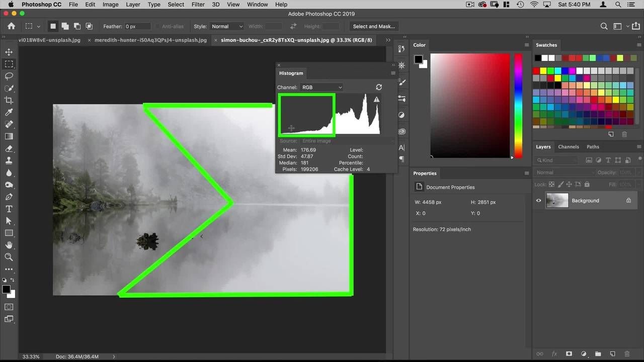The width and height of the screenshot is (644, 362).
Task: Open the histogram Channel dropdown
Action: 321,87
